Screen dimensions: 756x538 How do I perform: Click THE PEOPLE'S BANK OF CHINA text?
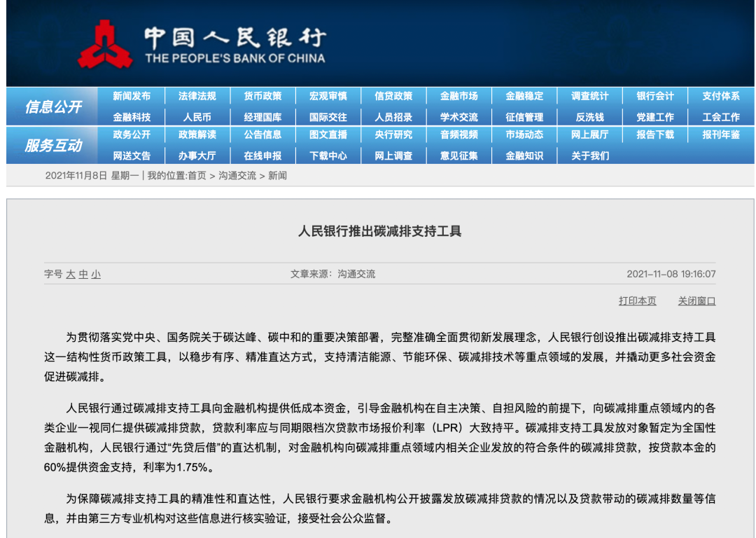tap(235, 59)
